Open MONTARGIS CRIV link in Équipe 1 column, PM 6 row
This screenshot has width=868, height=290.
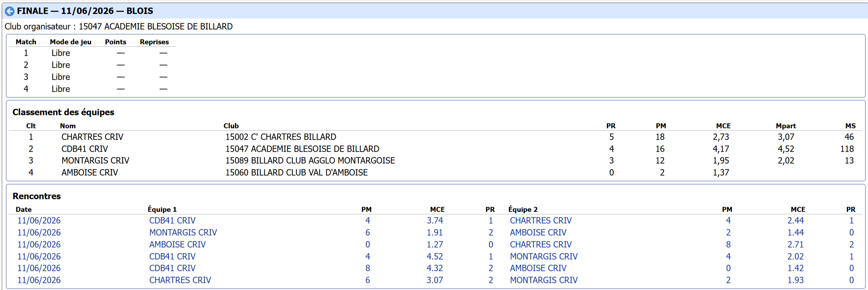click(183, 232)
